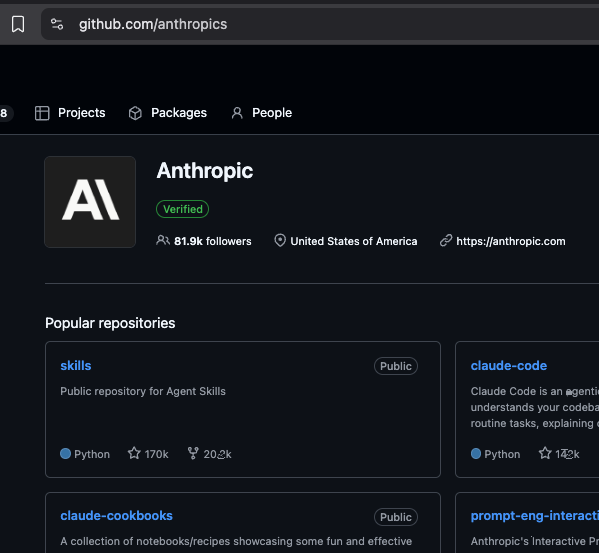Viewport: 599px width, 553px height.
Task: Open the Projects tab
Action: pos(70,113)
